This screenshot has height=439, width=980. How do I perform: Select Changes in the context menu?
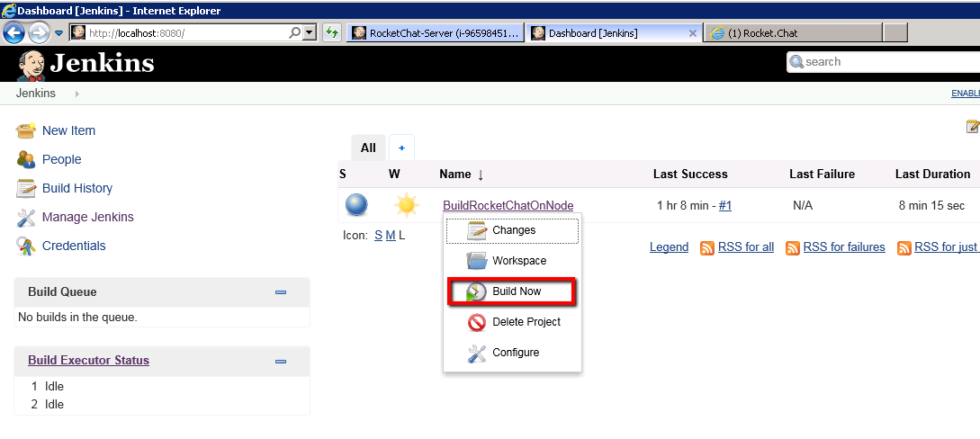[514, 230]
